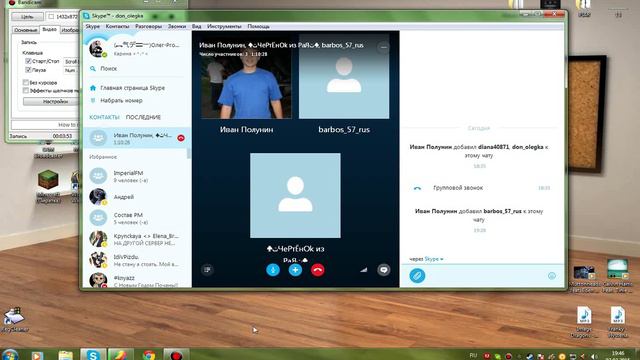This screenshot has width=640, height=360.
Task: Open the Разговоры menu
Action: pos(149,26)
